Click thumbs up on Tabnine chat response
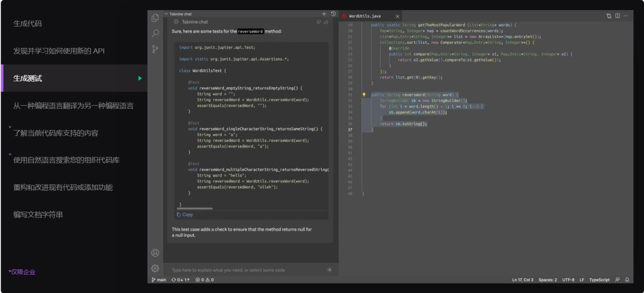 tap(326, 22)
